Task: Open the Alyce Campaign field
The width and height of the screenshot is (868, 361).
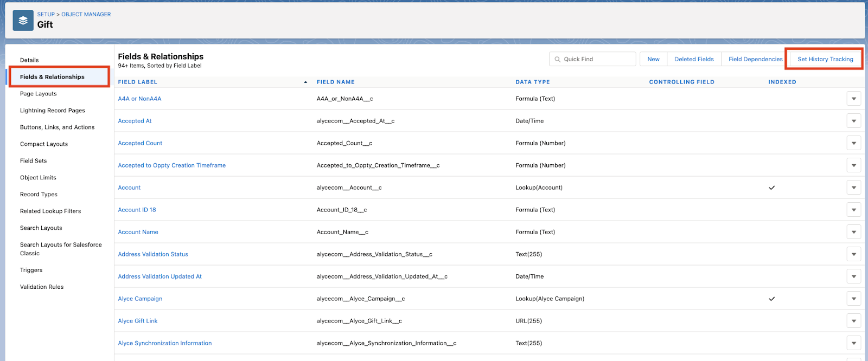Action: [x=140, y=299]
